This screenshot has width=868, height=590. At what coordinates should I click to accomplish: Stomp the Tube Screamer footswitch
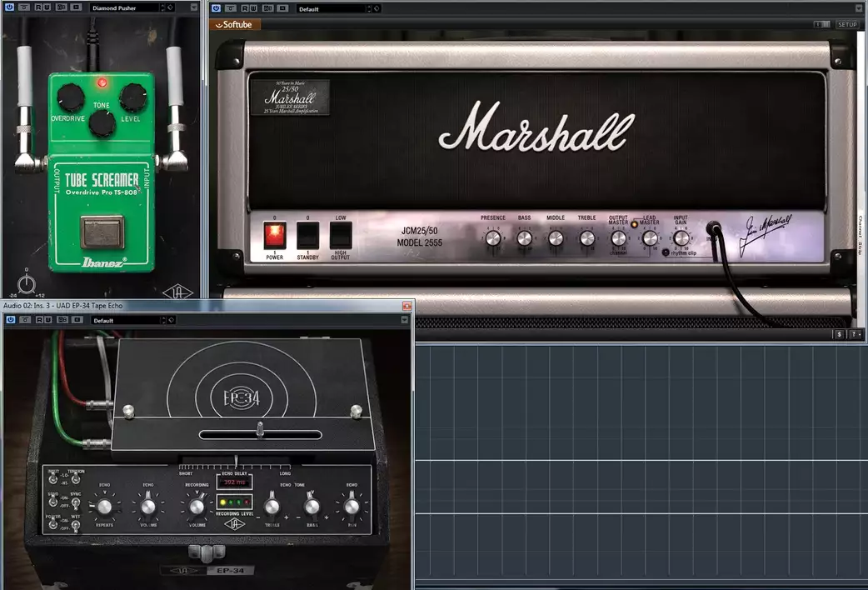click(102, 231)
